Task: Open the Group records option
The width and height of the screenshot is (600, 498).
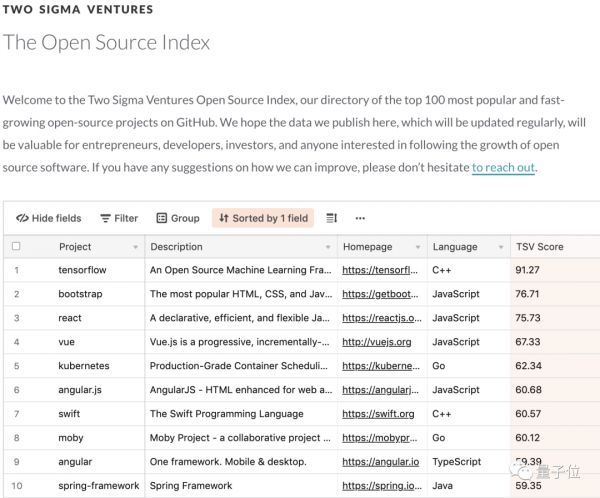Action: click(178, 218)
